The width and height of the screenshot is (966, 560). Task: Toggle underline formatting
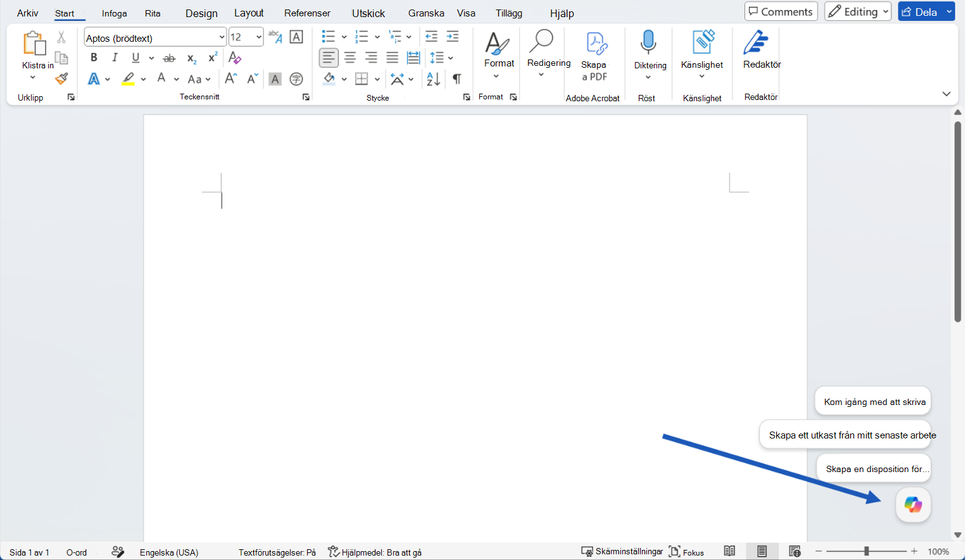coord(135,58)
